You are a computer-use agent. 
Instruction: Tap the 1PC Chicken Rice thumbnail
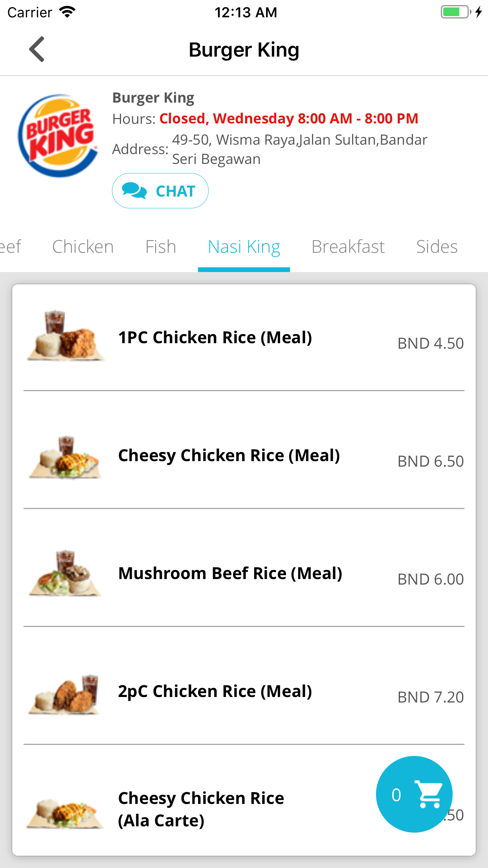point(66,336)
